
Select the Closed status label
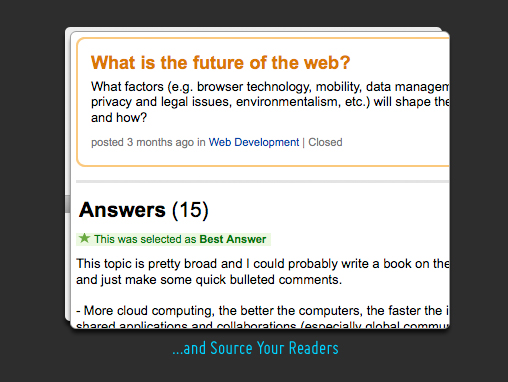[325, 142]
